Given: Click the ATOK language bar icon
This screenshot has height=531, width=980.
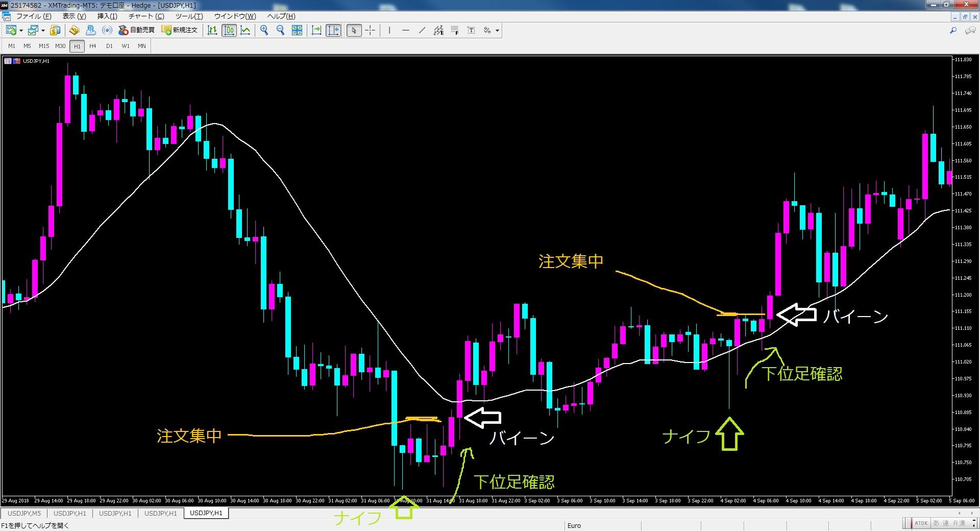Looking at the screenshot, I should (x=921, y=523).
